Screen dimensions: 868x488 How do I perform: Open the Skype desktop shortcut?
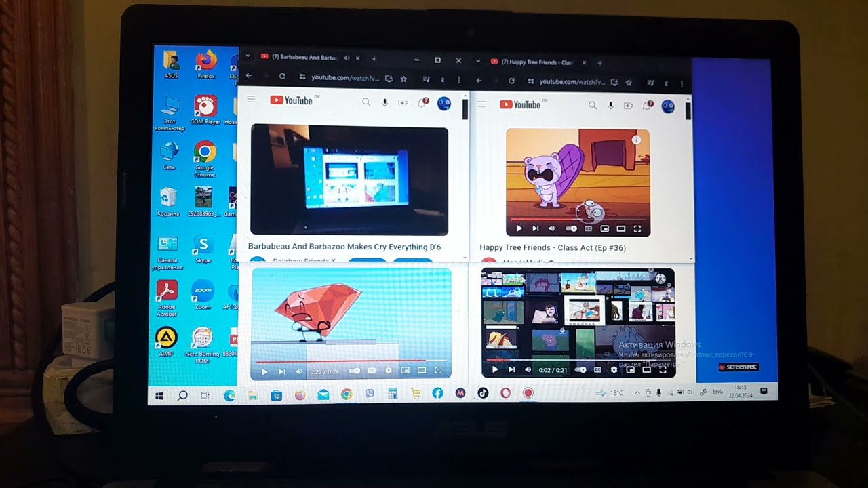(x=203, y=249)
